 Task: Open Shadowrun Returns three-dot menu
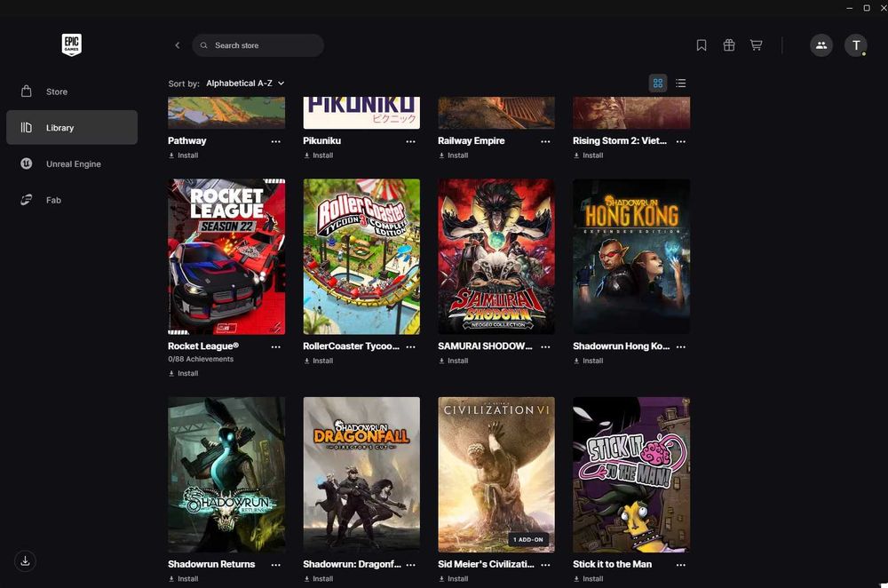pyautogui.click(x=276, y=565)
